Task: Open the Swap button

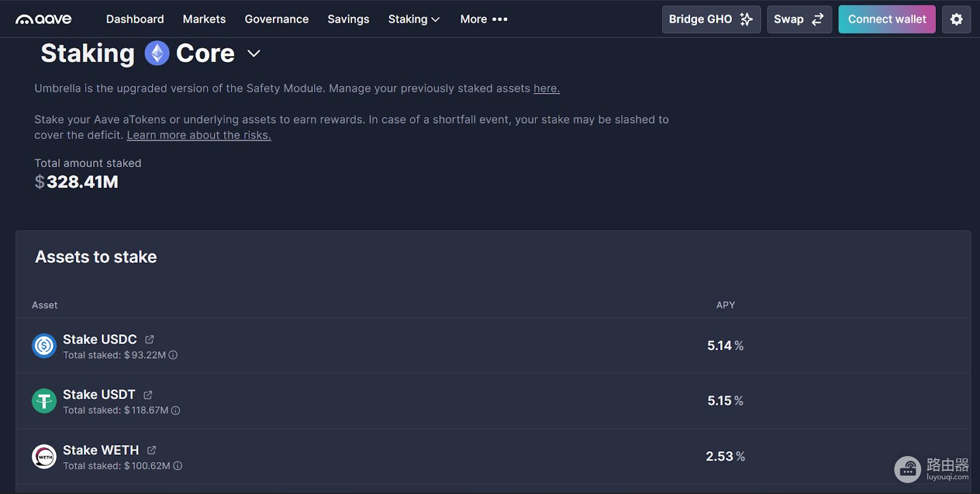Action: point(799,20)
